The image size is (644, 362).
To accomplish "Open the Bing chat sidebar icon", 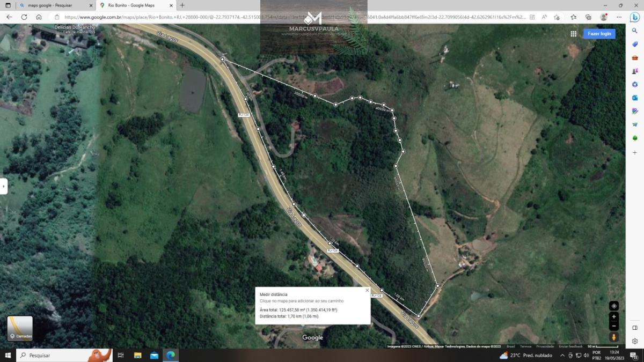I will [634, 17].
